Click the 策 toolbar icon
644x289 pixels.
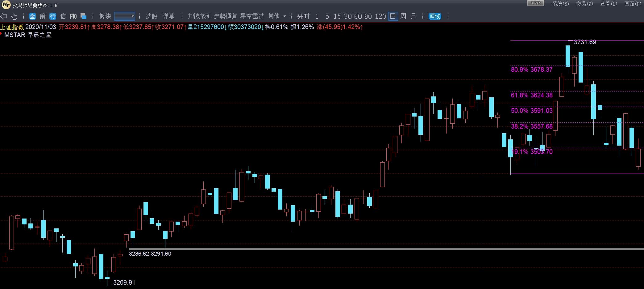[43, 16]
